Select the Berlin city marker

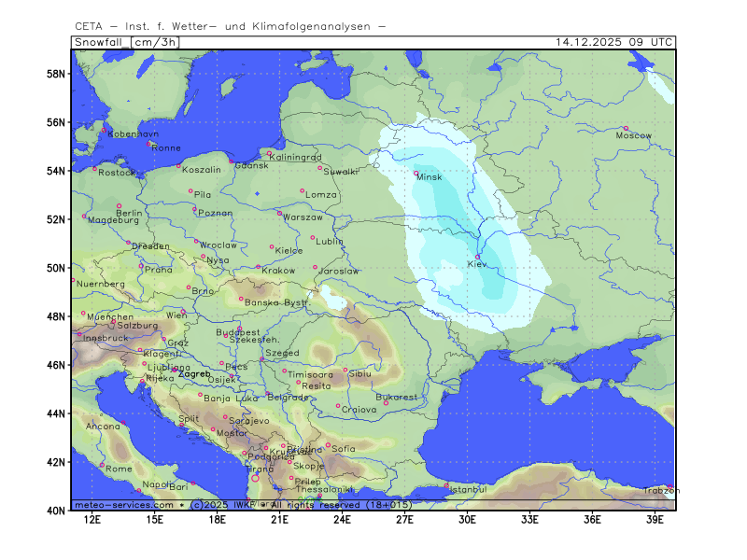tap(119, 205)
